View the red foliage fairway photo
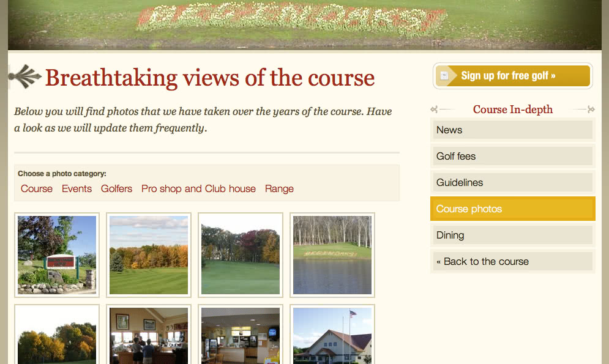 pos(241,255)
